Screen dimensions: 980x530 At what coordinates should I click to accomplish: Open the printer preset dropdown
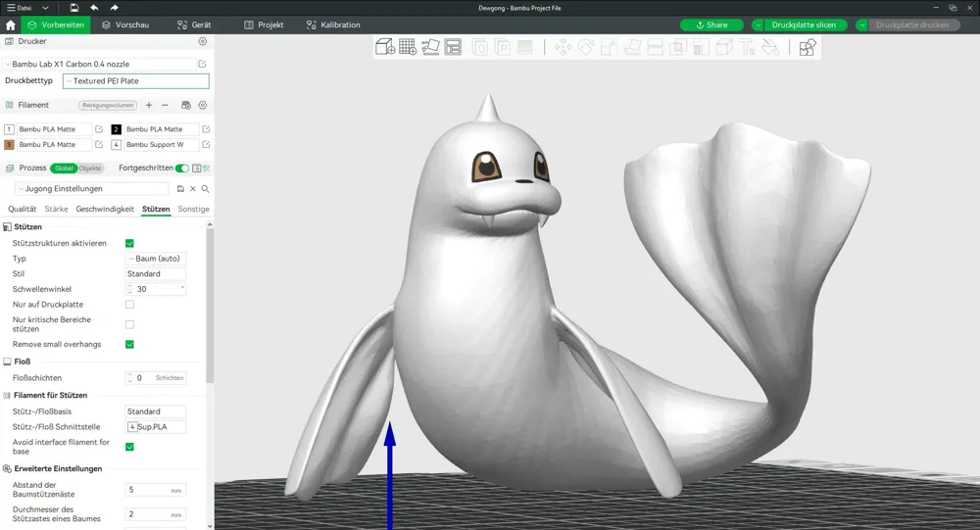coord(100,64)
